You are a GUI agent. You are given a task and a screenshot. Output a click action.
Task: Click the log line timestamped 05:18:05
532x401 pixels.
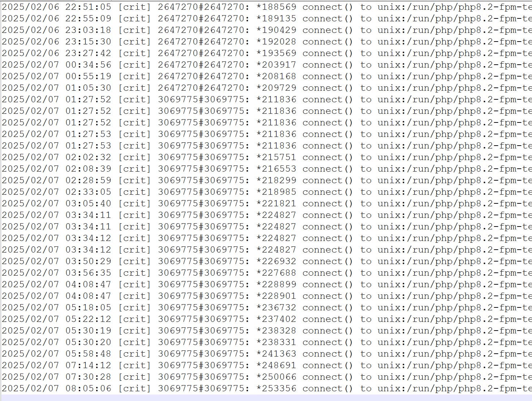pyautogui.click(x=266, y=307)
